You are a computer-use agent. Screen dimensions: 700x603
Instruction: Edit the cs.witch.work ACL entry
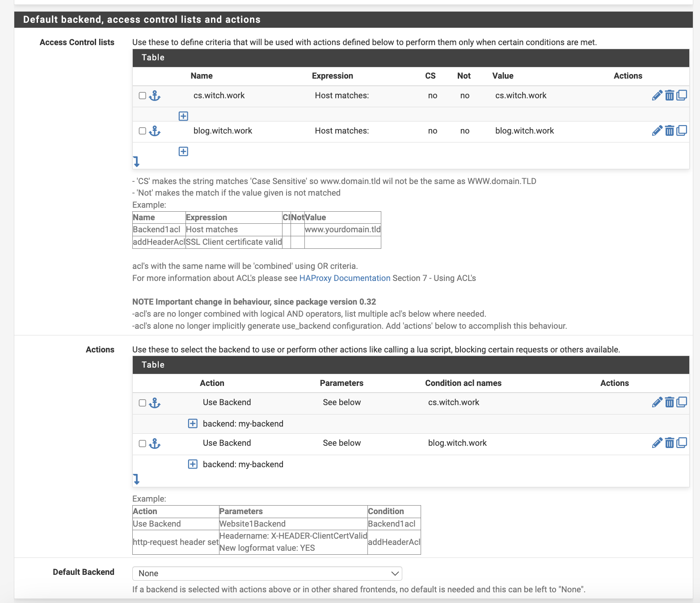point(657,95)
